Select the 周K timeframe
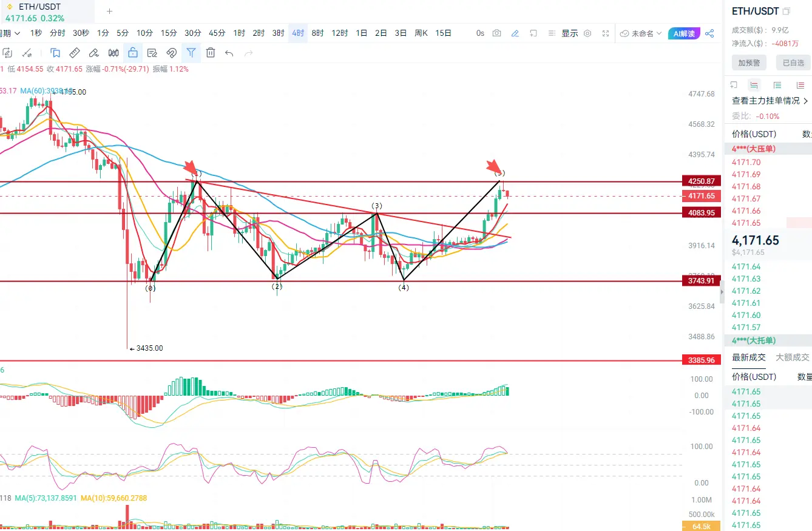812x531 pixels. click(x=421, y=33)
